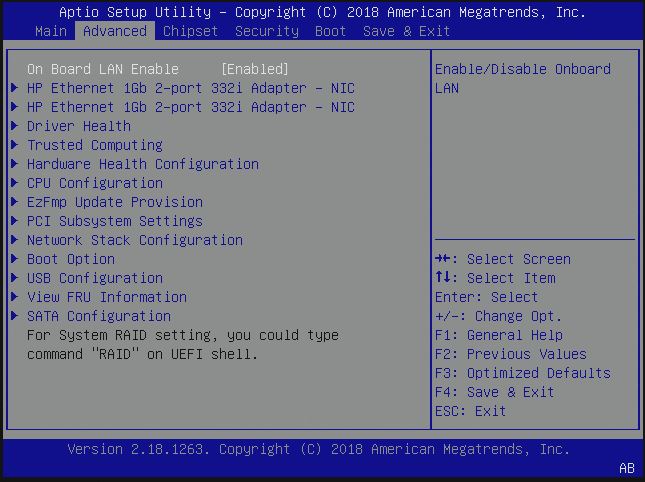The image size is (645, 482).
Task: Toggle On Board LAN Enable value
Action: point(254,69)
